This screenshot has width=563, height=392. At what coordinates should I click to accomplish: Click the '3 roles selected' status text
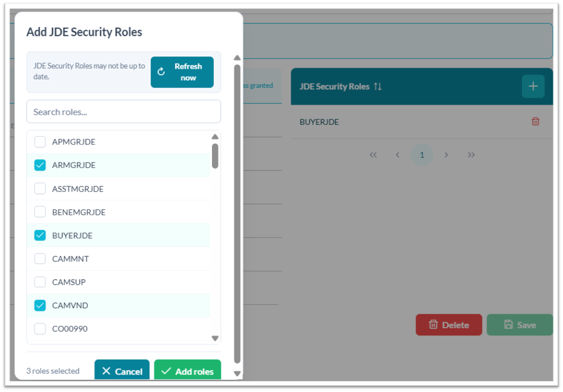(53, 371)
